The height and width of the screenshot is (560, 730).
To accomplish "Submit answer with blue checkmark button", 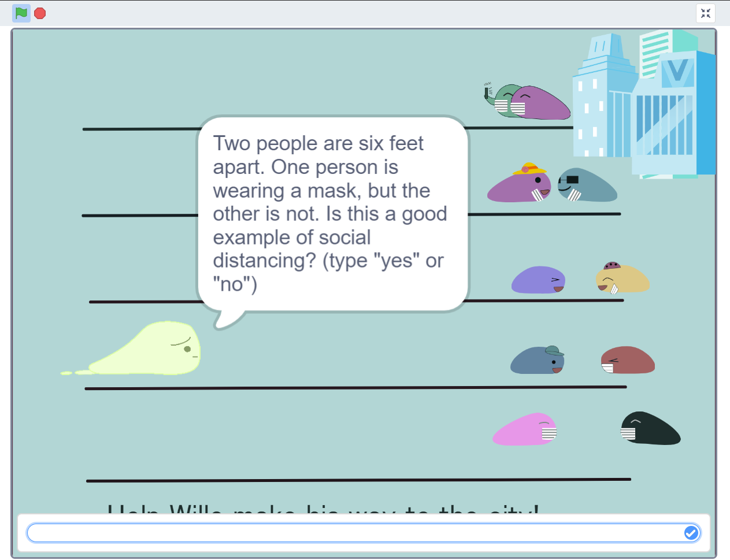I will [x=691, y=533].
